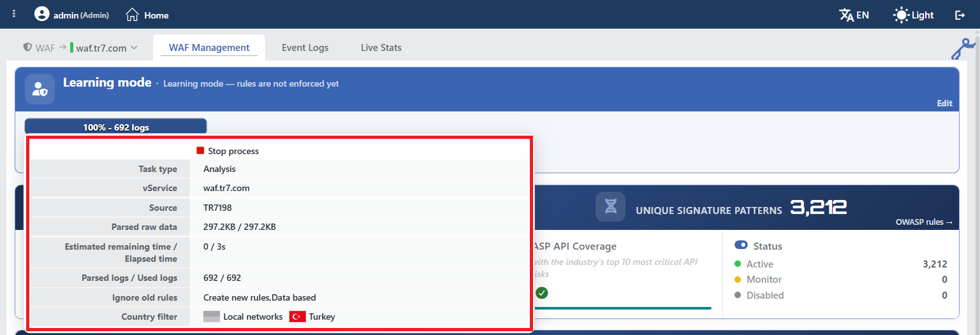Click the Local networks gray flag icon
The width and height of the screenshot is (980, 335).
coord(212,317)
